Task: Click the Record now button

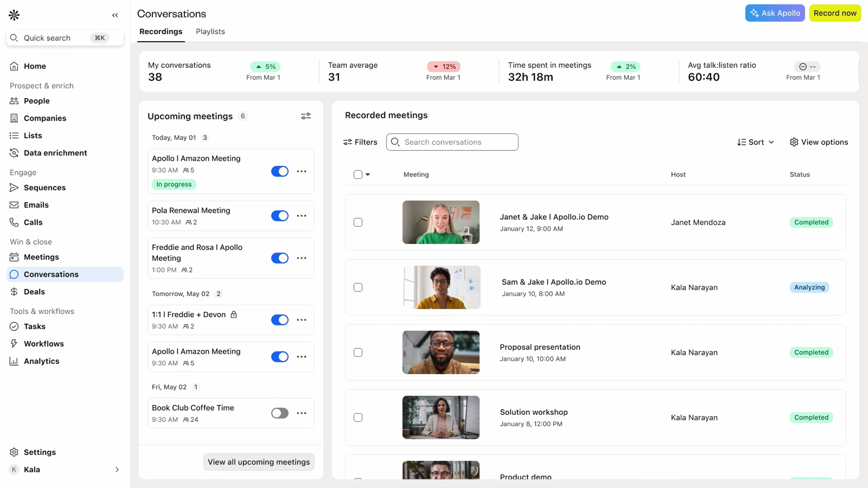Action: pos(835,13)
